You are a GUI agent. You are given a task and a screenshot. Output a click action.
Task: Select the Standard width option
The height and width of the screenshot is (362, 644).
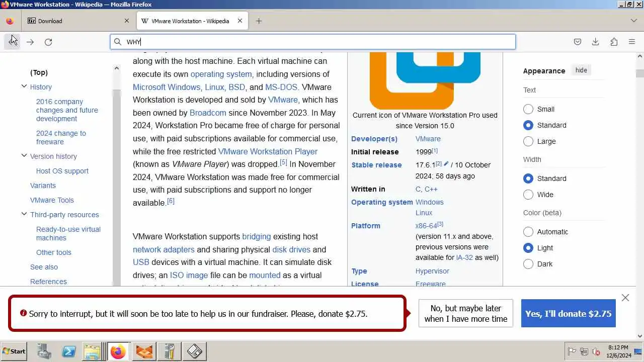coord(528,178)
